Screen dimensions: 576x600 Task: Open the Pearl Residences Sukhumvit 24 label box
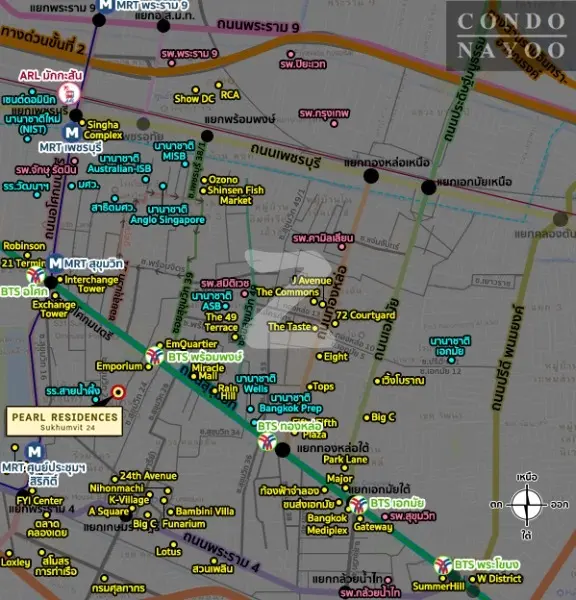pos(64,421)
